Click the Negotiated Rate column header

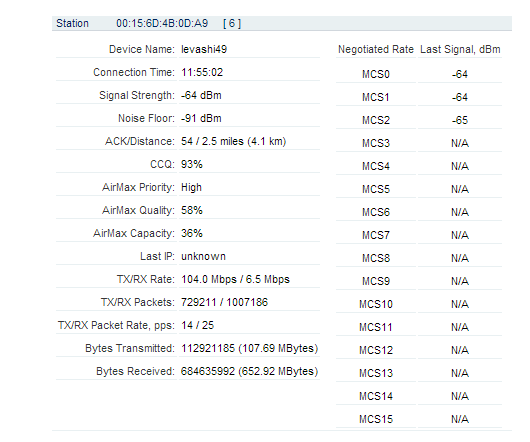(x=376, y=49)
